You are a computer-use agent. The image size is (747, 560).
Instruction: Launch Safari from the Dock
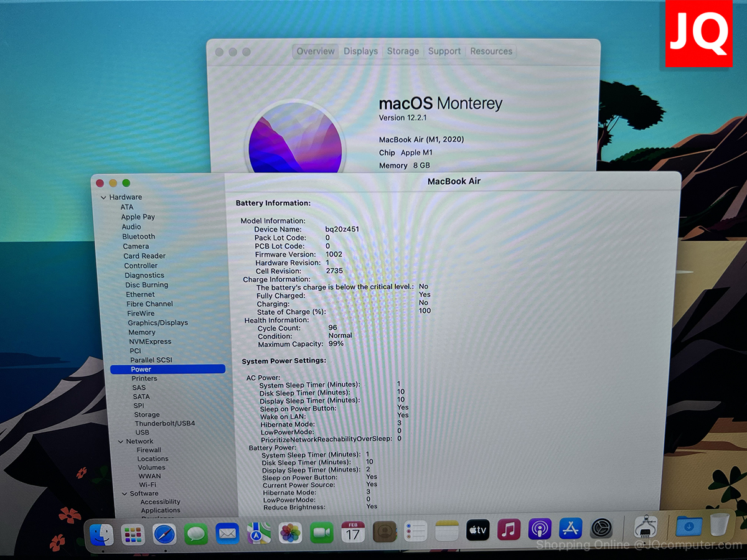[x=164, y=534]
